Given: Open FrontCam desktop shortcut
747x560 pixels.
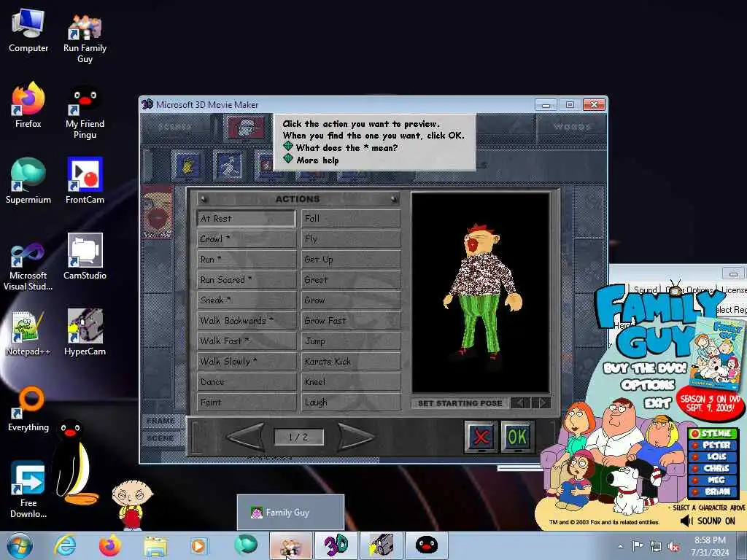Looking at the screenshot, I should click(x=85, y=181).
